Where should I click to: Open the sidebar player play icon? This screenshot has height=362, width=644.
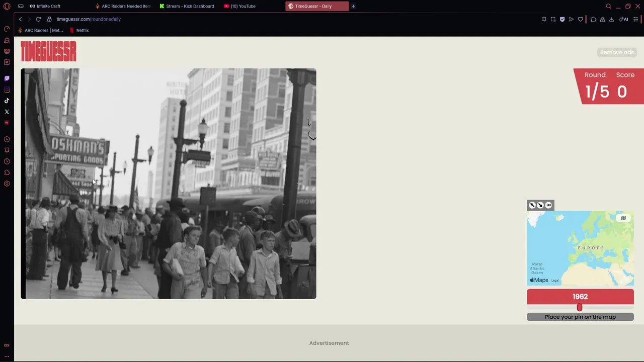point(7,139)
